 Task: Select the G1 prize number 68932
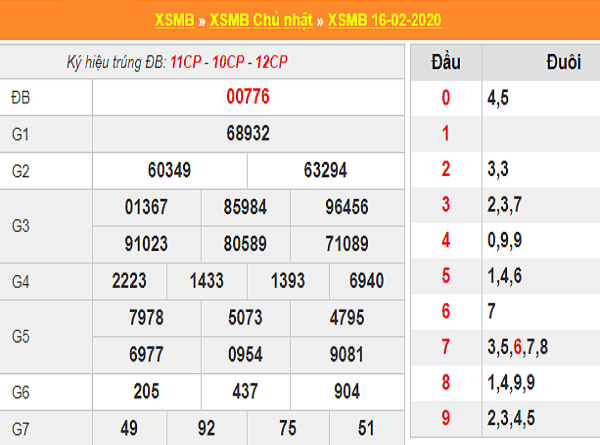click(247, 133)
